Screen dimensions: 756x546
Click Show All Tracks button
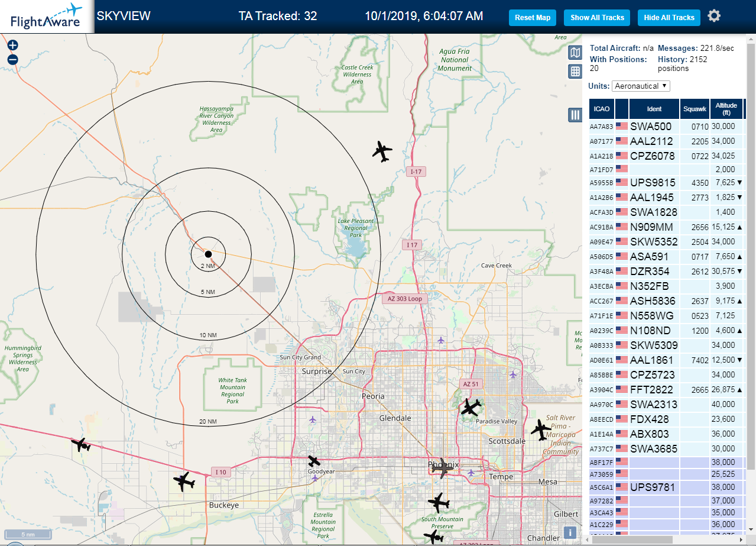coord(597,18)
